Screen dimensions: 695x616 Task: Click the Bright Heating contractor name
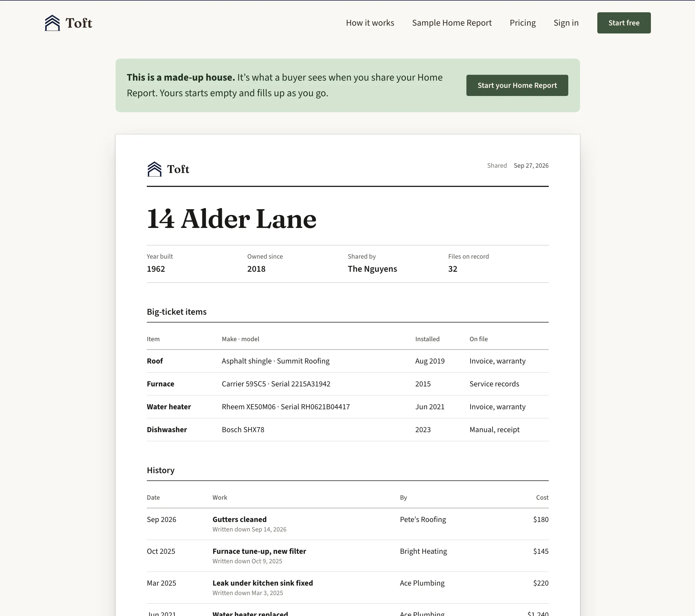tap(423, 551)
